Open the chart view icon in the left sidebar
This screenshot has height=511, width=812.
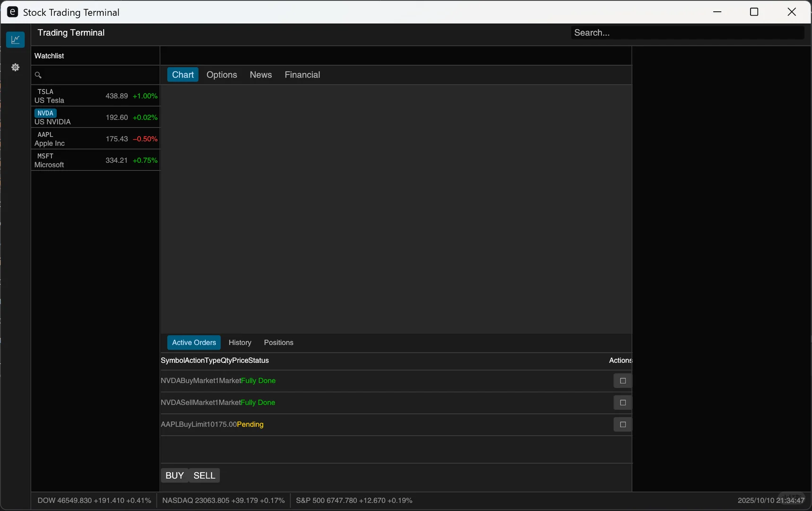tap(15, 40)
